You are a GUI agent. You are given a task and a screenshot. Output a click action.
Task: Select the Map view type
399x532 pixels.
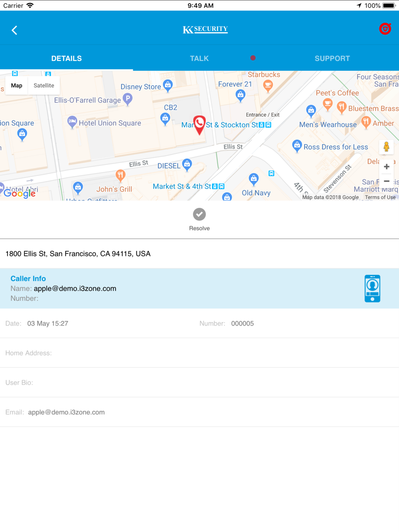pos(16,85)
